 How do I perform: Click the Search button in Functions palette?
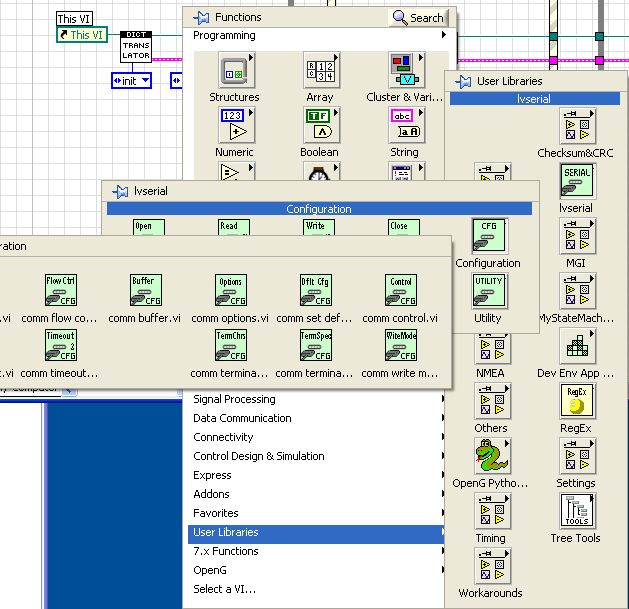[418, 18]
